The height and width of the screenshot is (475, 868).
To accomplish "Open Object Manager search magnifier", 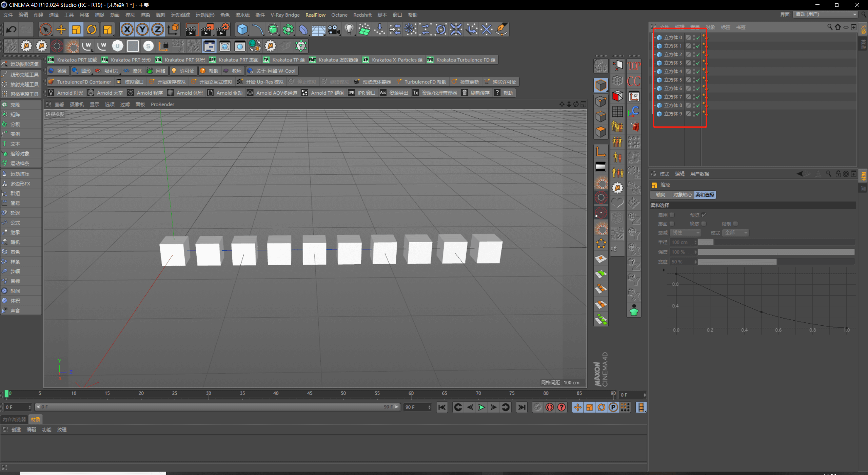I will (x=829, y=27).
